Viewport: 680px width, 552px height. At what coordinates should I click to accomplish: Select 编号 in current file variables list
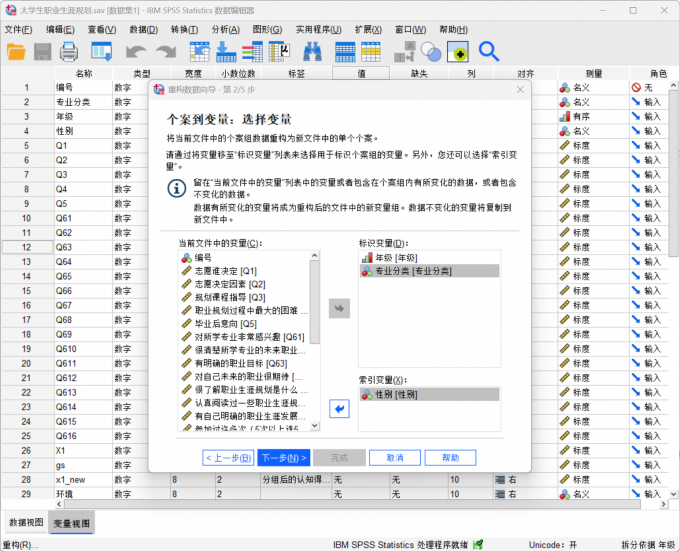coord(244,258)
